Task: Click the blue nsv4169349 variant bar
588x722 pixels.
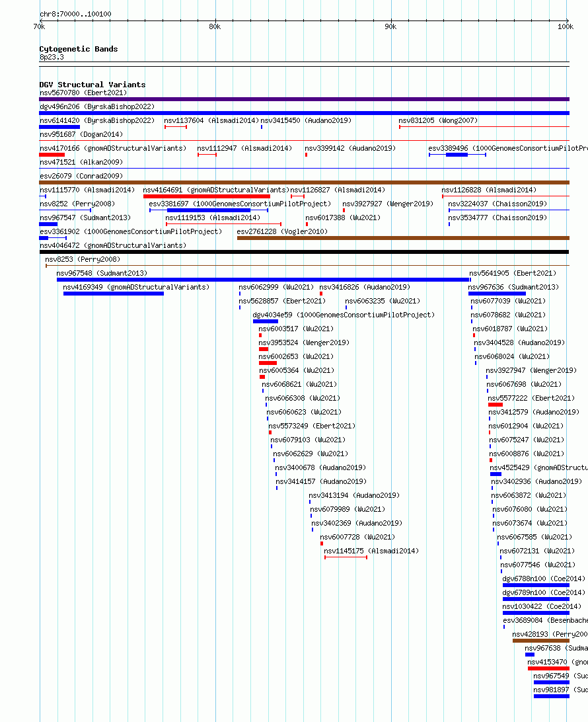Action: tap(114, 294)
